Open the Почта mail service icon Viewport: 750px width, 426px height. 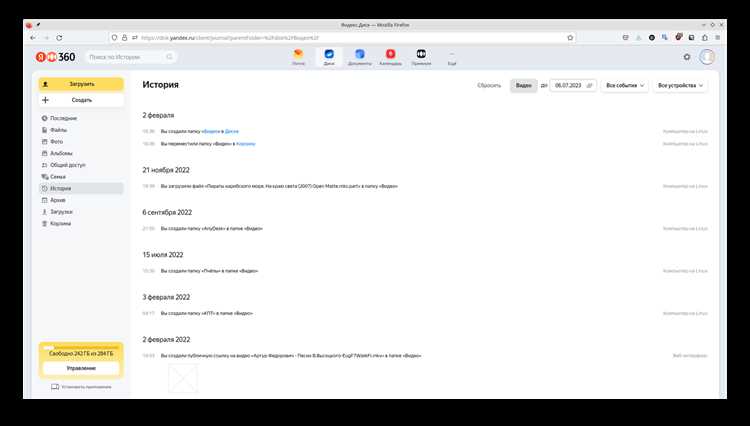[x=298, y=57]
